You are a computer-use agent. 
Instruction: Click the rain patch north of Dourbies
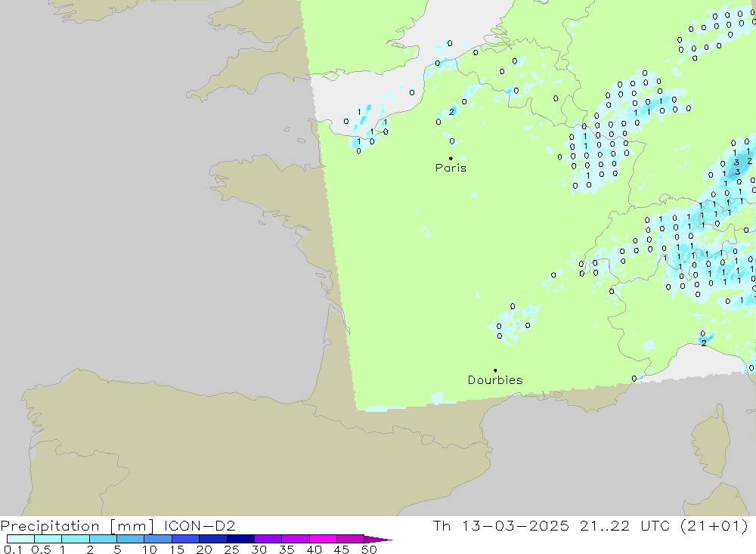tap(514, 321)
